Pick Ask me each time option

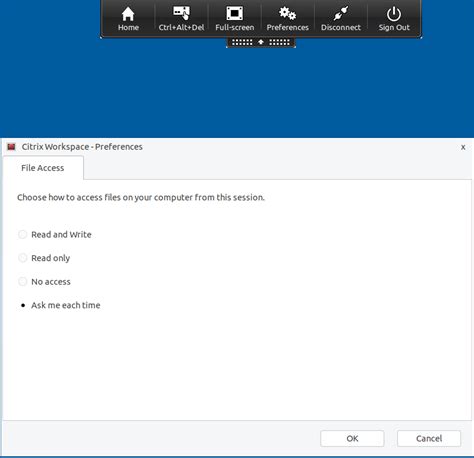(23, 305)
